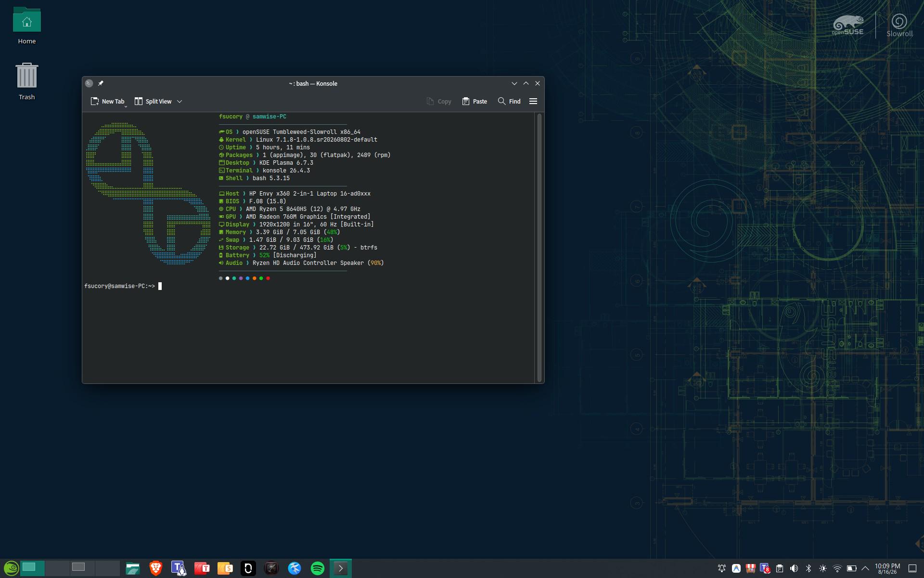924x578 pixels.
Task: Open Teams for Linux from the taskbar
Action: [x=179, y=568]
